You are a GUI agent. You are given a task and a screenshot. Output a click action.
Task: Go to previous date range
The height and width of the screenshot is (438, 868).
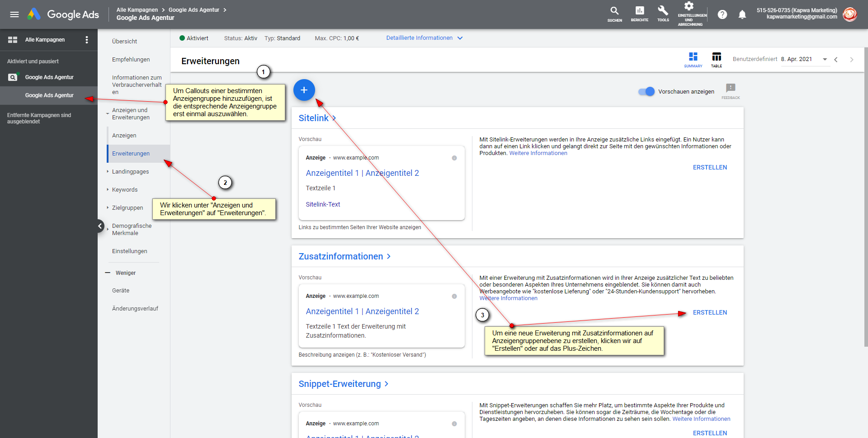(x=836, y=60)
